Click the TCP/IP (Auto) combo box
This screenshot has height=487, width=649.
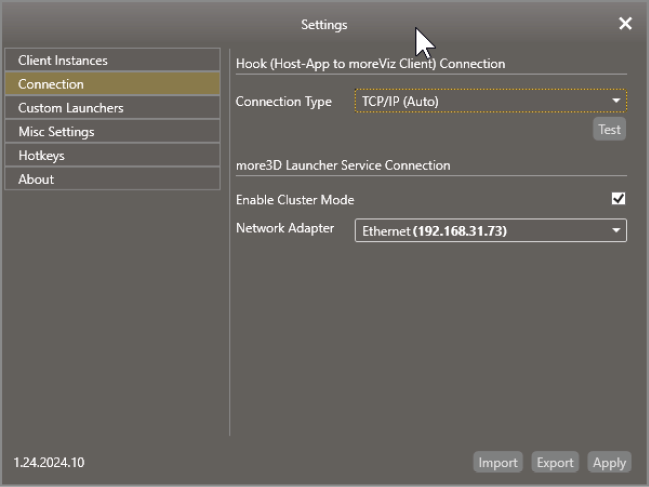pyautogui.click(x=490, y=101)
